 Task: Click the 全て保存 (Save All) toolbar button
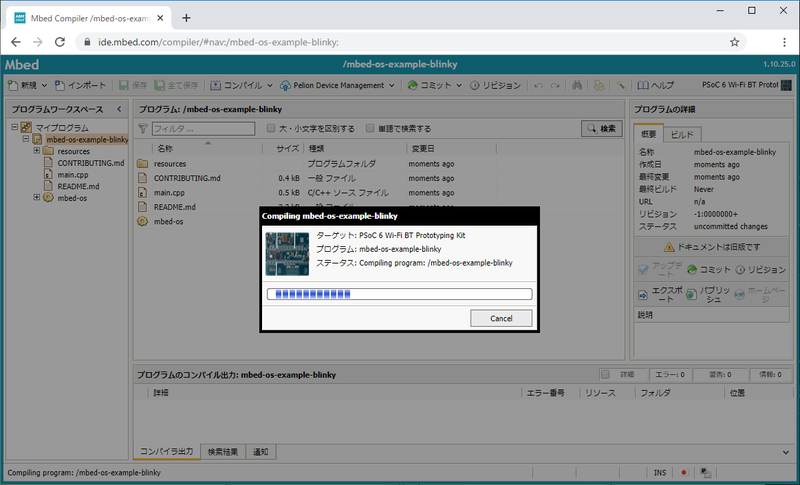pos(176,85)
